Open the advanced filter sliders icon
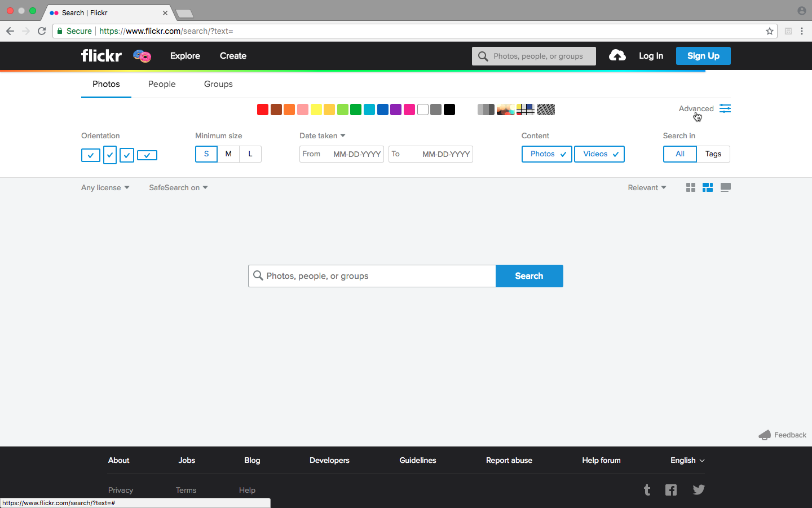The image size is (812, 508). click(725, 108)
